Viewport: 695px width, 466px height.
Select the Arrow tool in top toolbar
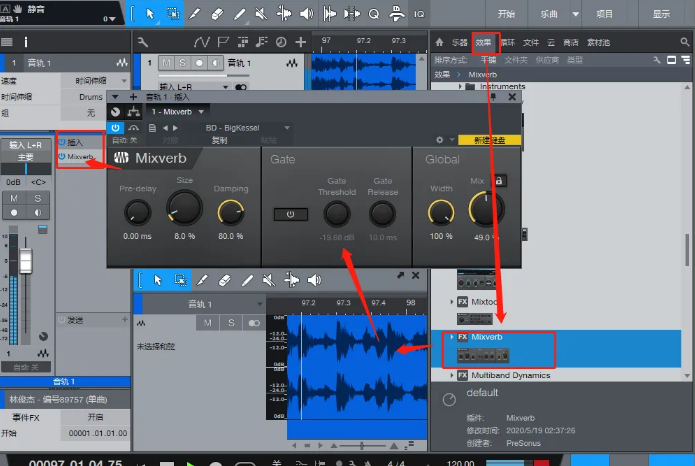[x=150, y=14]
